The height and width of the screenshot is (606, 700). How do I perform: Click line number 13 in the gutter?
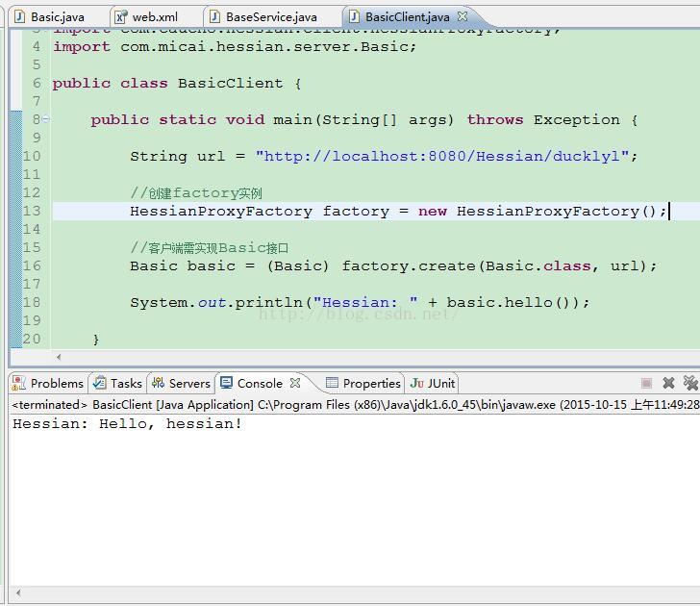32,212
